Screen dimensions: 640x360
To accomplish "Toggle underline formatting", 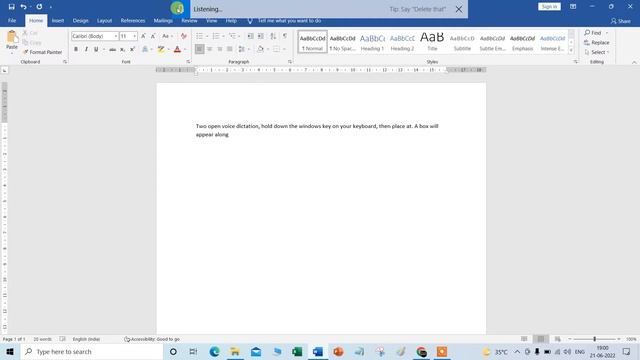I will click(x=96, y=49).
